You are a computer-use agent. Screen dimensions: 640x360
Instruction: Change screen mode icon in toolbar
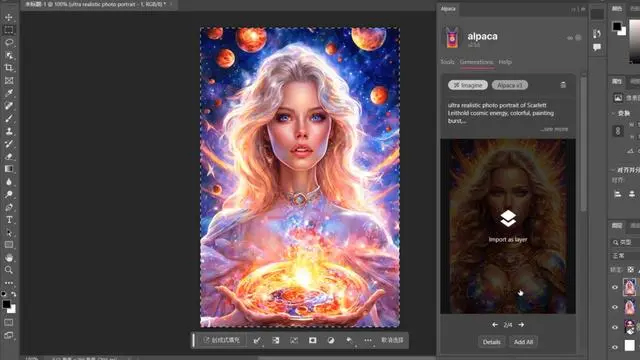click(x=9, y=335)
